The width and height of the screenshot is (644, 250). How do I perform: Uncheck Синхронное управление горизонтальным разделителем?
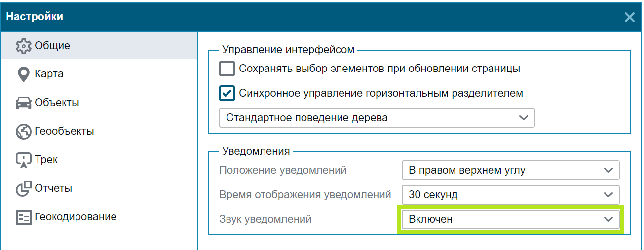(227, 93)
